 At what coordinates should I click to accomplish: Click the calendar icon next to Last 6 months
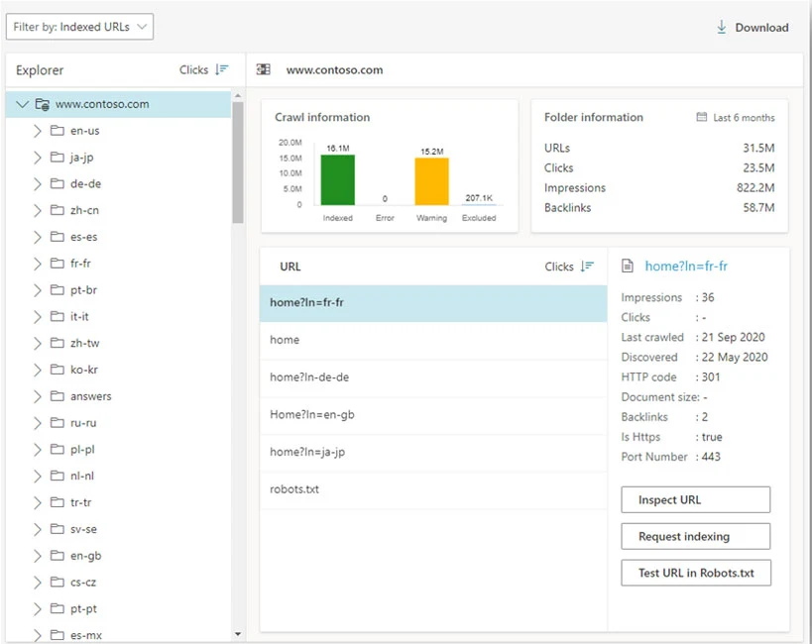tap(701, 117)
